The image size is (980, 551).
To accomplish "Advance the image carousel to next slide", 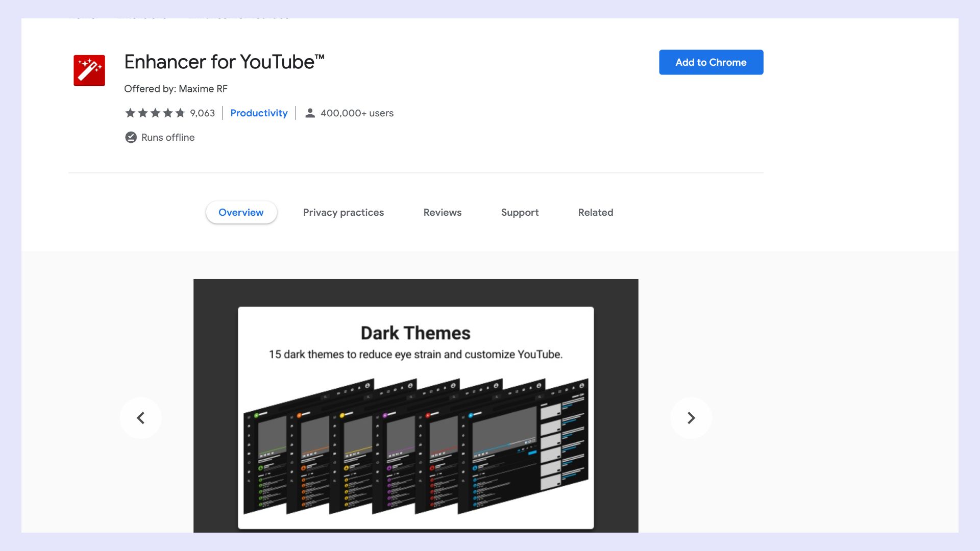I will coord(691,418).
